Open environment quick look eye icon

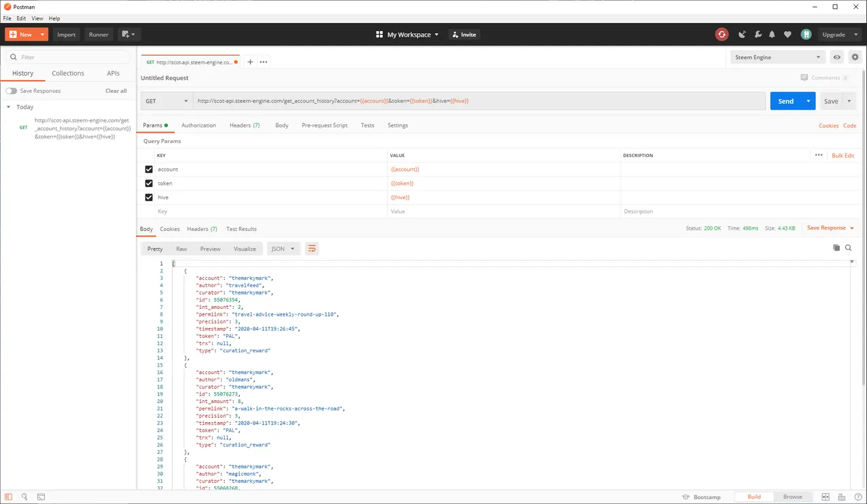(x=837, y=58)
